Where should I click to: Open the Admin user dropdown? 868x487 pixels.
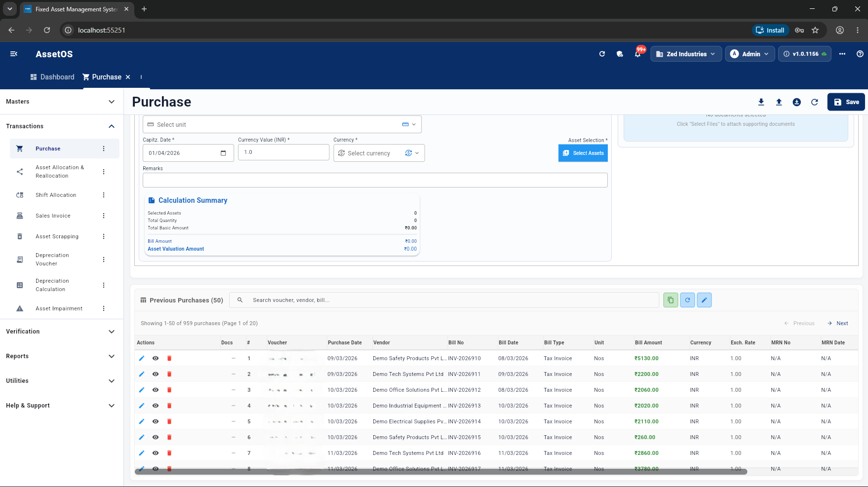[x=750, y=54]
